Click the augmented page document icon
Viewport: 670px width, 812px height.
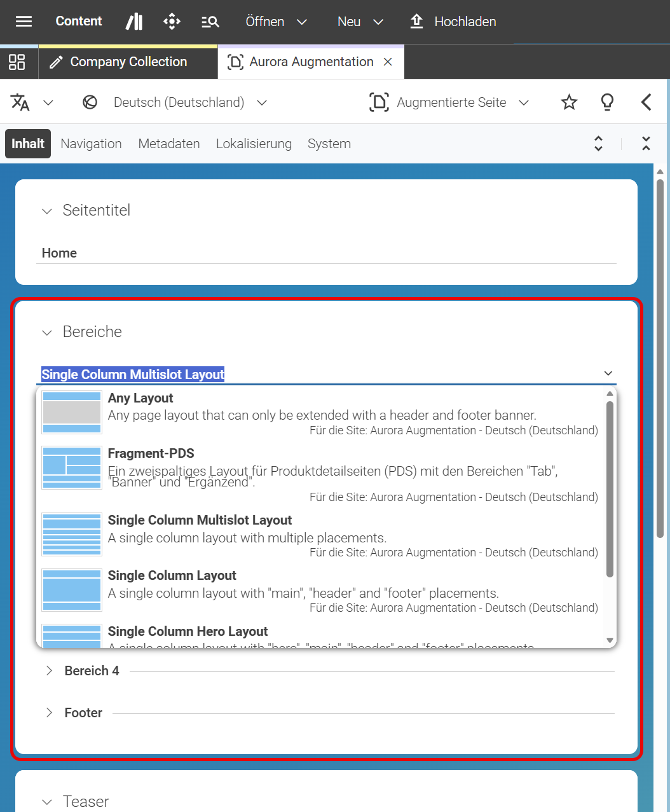379,102
